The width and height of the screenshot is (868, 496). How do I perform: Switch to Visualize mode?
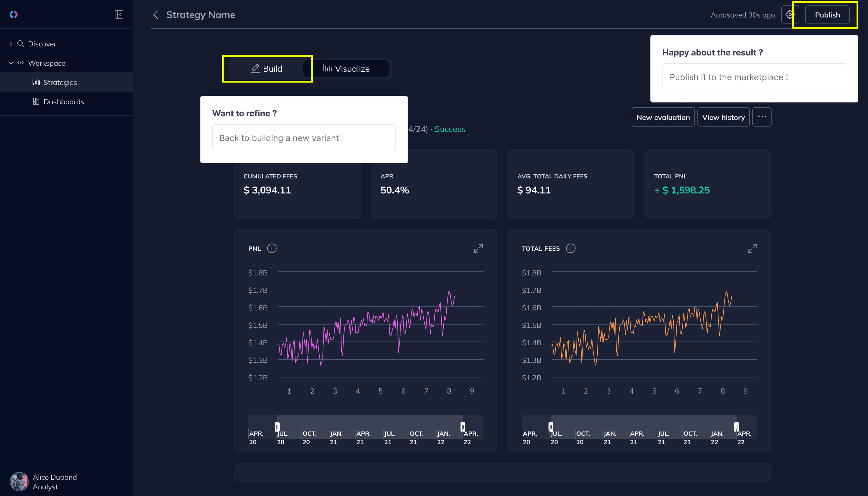tap(346, 69)
